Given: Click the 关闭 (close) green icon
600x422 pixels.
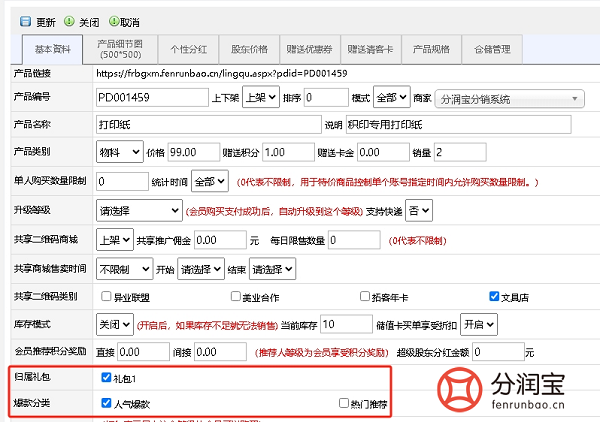Looking at the screenshot, I should 68,21.
